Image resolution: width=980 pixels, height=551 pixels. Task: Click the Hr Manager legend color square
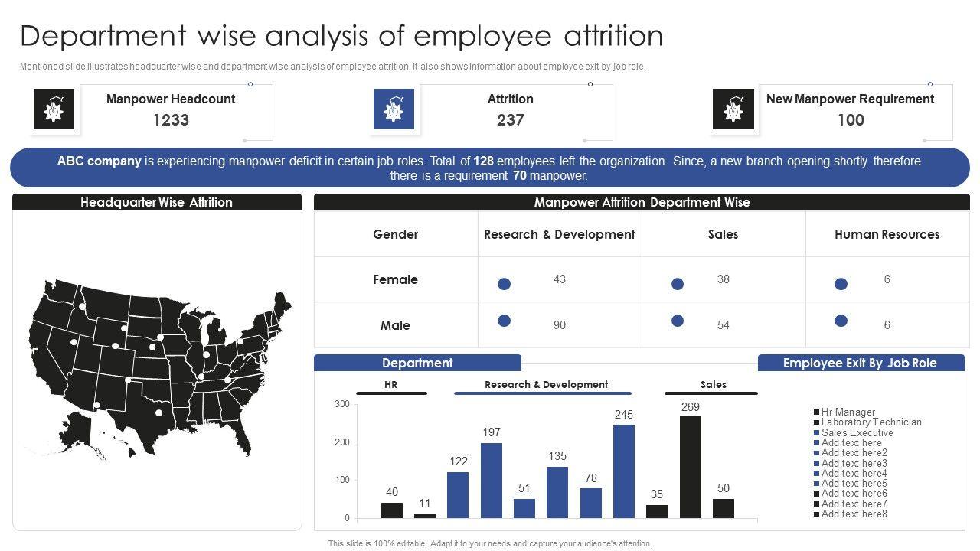coord(817,412)
